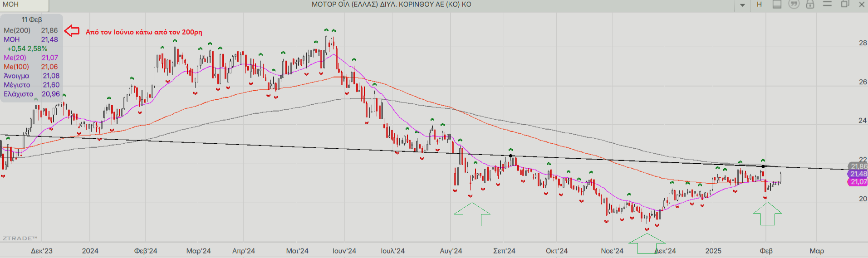Click the Ιουλ'24 time axis label

click(392, 251)
